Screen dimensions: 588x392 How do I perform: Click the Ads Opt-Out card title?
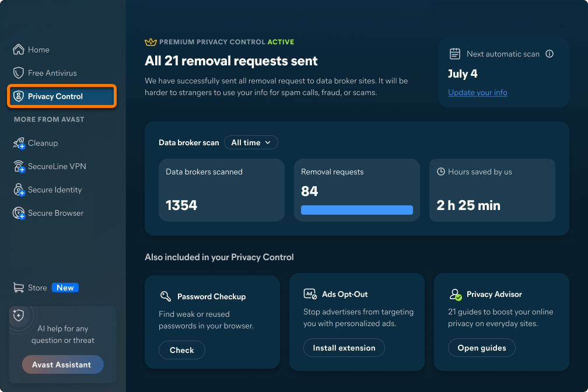(x=345, y=294)
